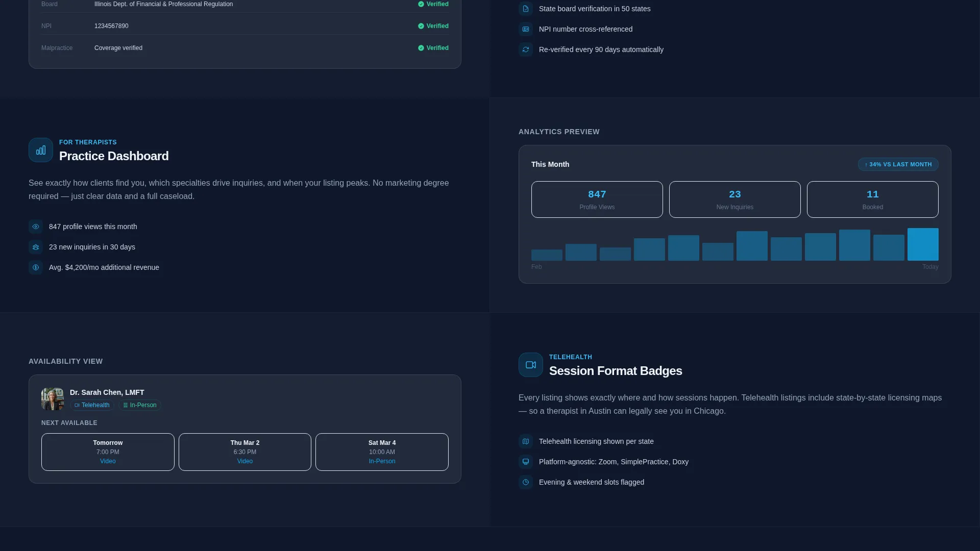Viewport: 980px width, 551px height.
Task: Click the first bar above Feb label
Action: click(x=547, y=255)
